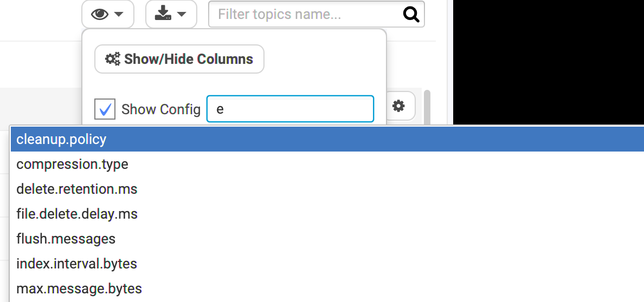Focus the Filter topics name field
This screenshot has height=302, width=644.
[316, 15]
